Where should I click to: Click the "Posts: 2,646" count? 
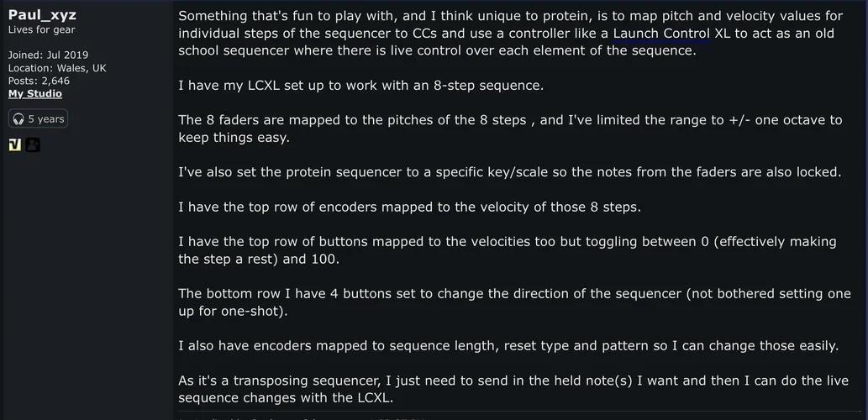[39, 81]
